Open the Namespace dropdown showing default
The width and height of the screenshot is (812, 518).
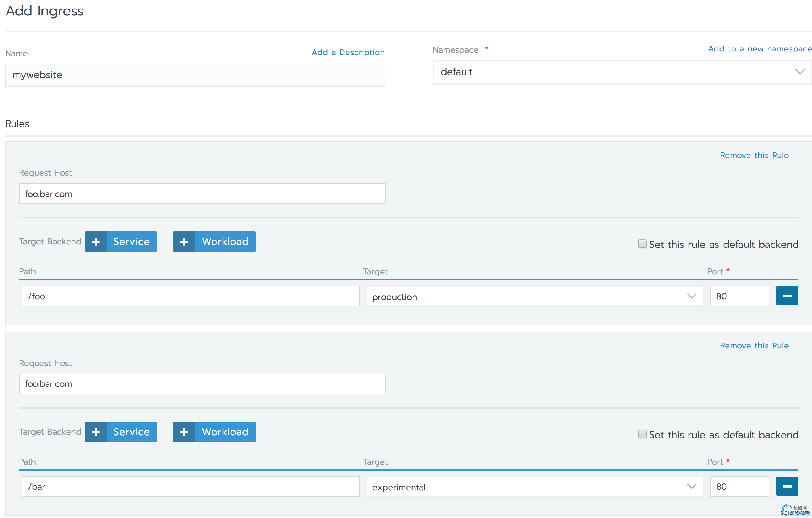point(622,72)
